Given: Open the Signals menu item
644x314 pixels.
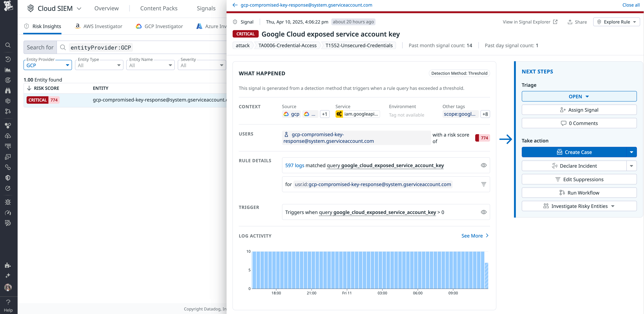Looking at the screenshot, I should coord(206,8).
